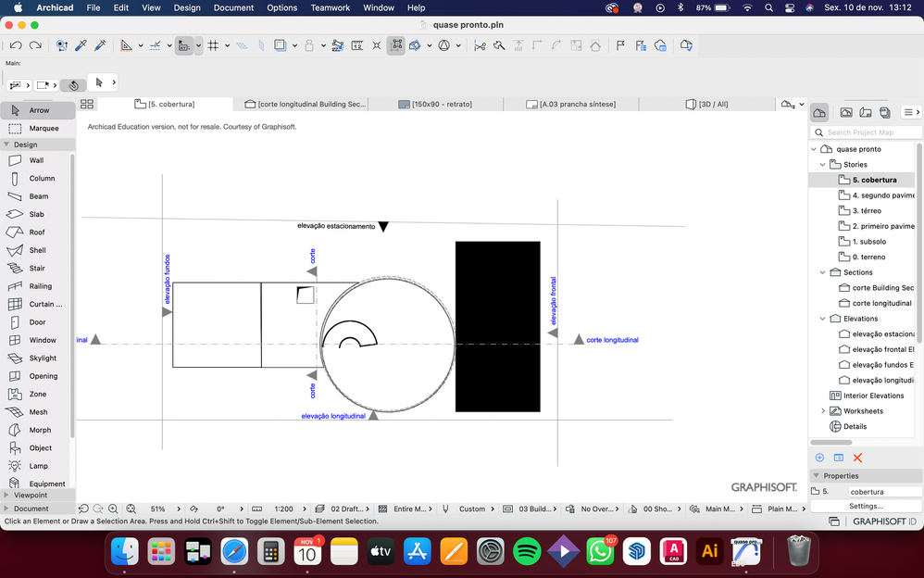The image size is (924, 578).
Task: Toggle the Properties panel section
Action: click(x=841, y=476)
